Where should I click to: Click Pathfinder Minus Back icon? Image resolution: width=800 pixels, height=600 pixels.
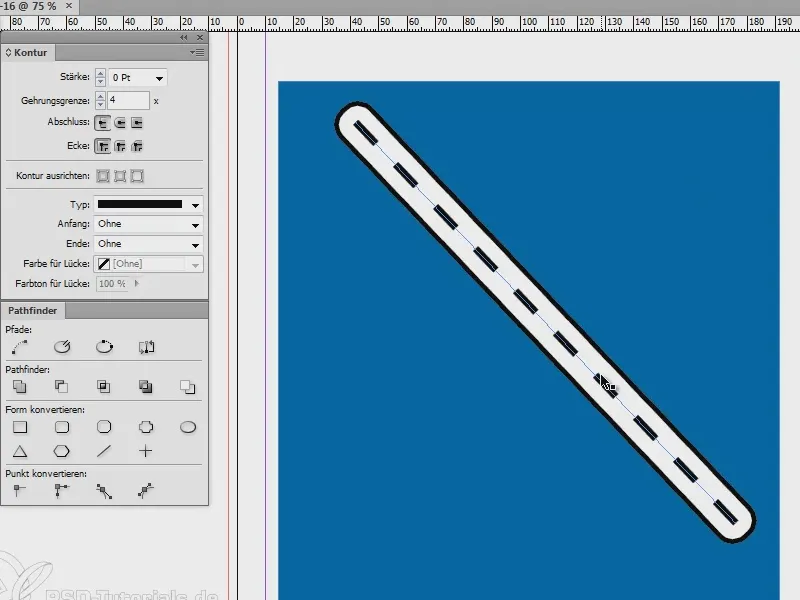click(187, 387)
